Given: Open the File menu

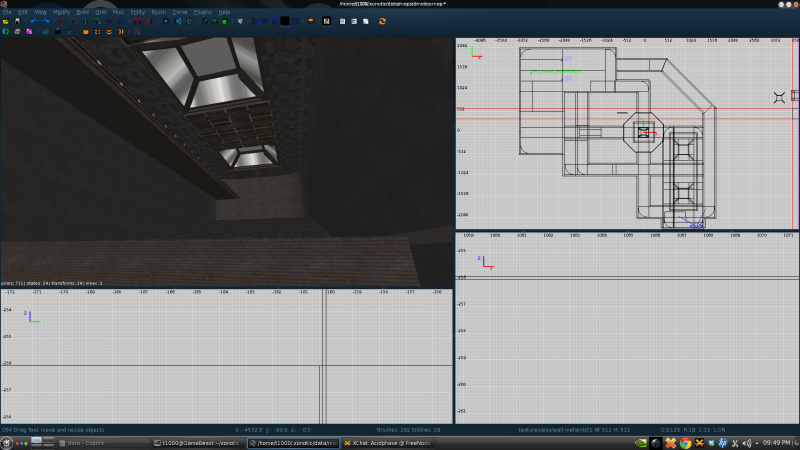Looking at the screenshot, I should [x=7, y=12].
